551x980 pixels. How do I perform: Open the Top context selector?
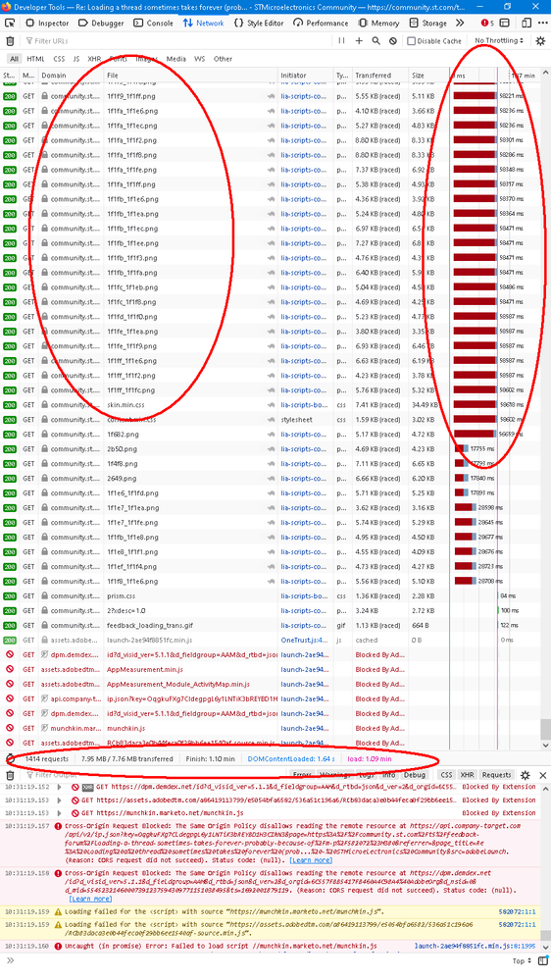[523, 961]
